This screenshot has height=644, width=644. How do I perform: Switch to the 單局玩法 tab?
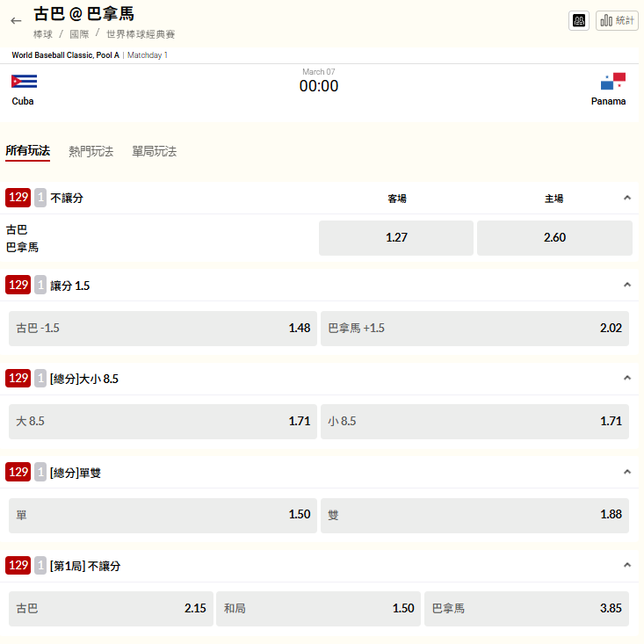(155, 151)
